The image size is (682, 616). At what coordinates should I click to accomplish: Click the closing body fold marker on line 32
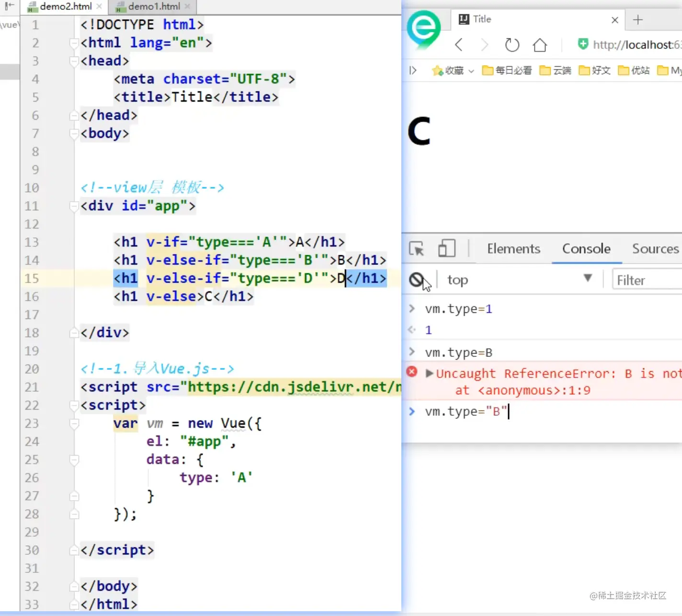[x=74, y=587]
